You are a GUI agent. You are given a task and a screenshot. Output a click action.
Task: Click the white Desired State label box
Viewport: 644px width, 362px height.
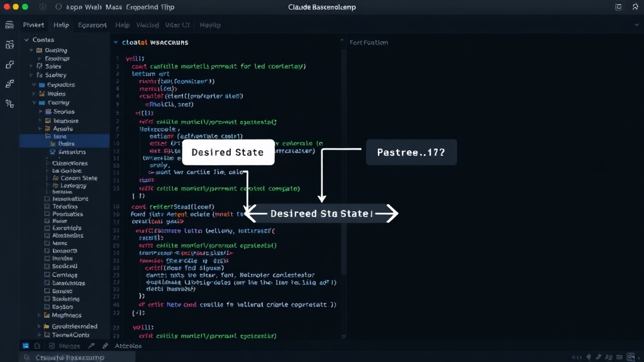point(228,152)
